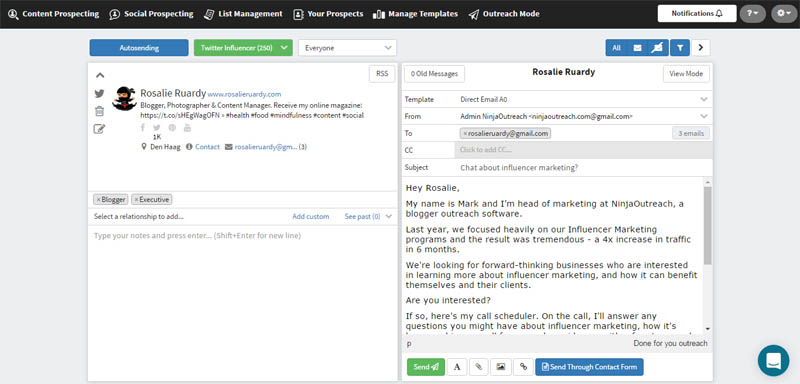Click the location pin icon by Den Haag
This screenshot has height=384, width=800.
coord(144,147)
